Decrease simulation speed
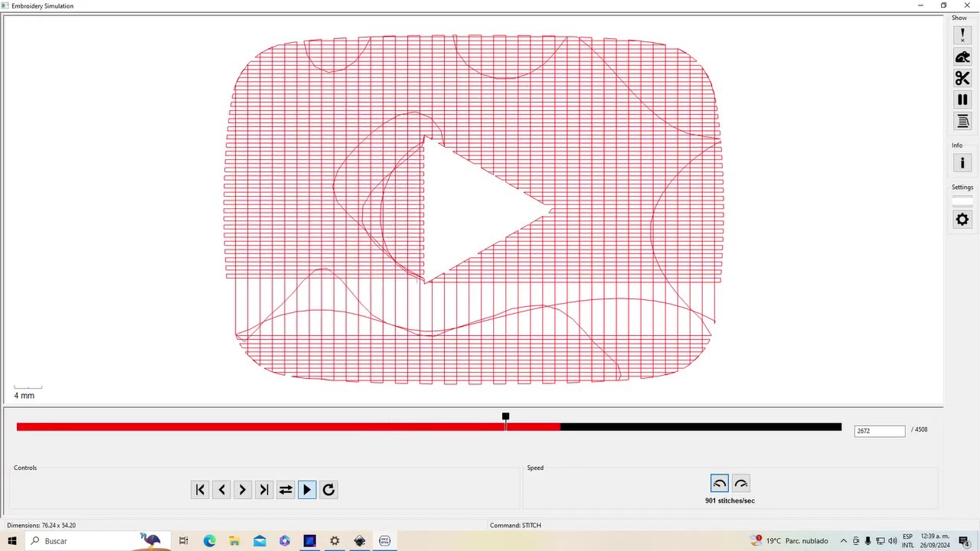Screen dimensions: 980x551 [720, 484]
